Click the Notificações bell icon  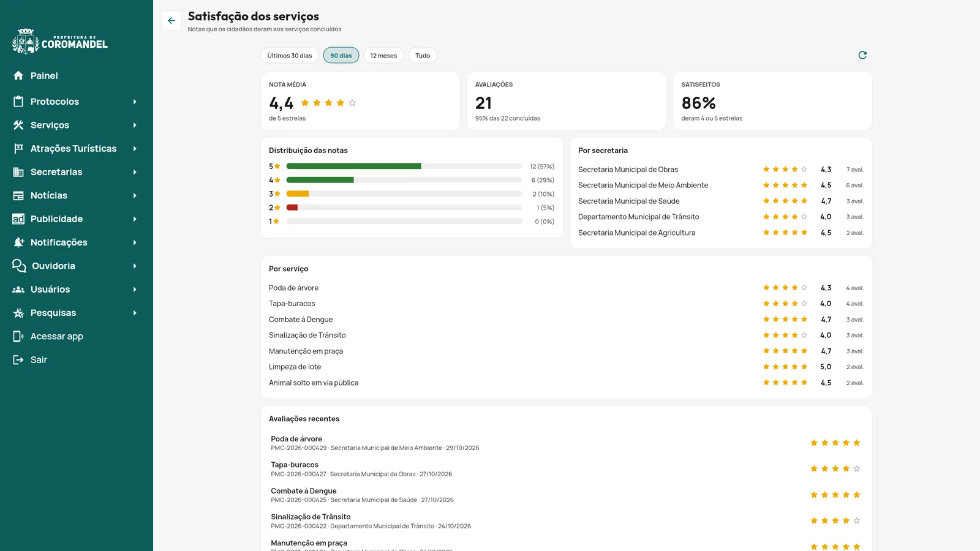point(18,242)
